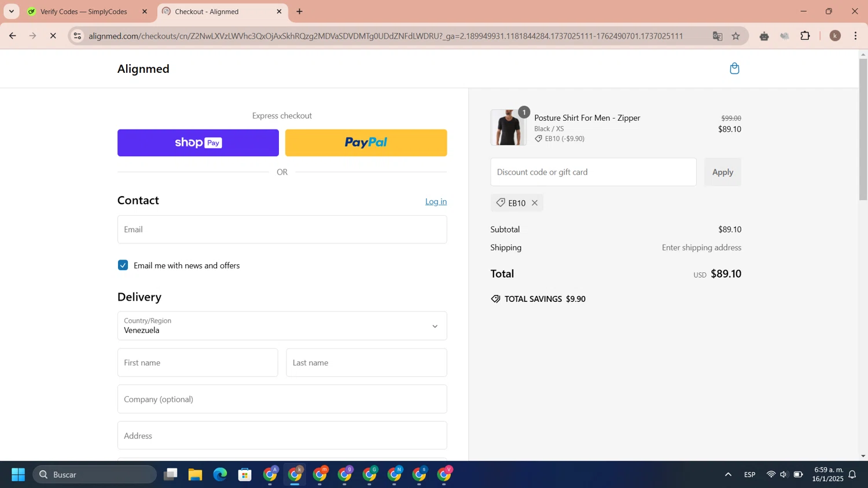Viewport: 868px width, 488px height.
Task: Show hidden system tray icons
Action: tap(728, 475)
